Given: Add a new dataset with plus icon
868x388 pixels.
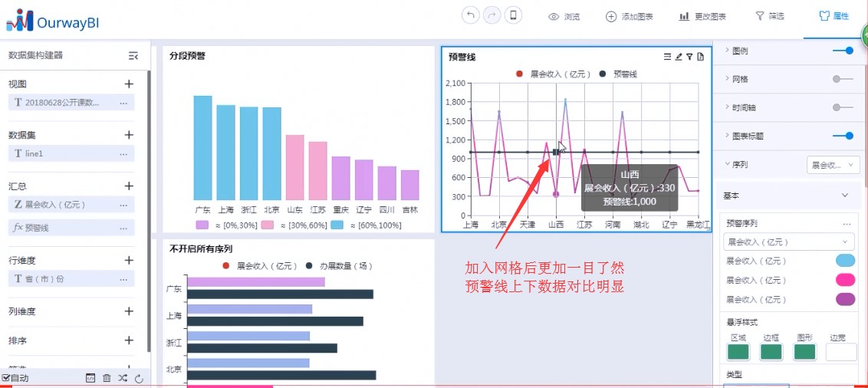Looking at the screenshot, I should [129, 135].
